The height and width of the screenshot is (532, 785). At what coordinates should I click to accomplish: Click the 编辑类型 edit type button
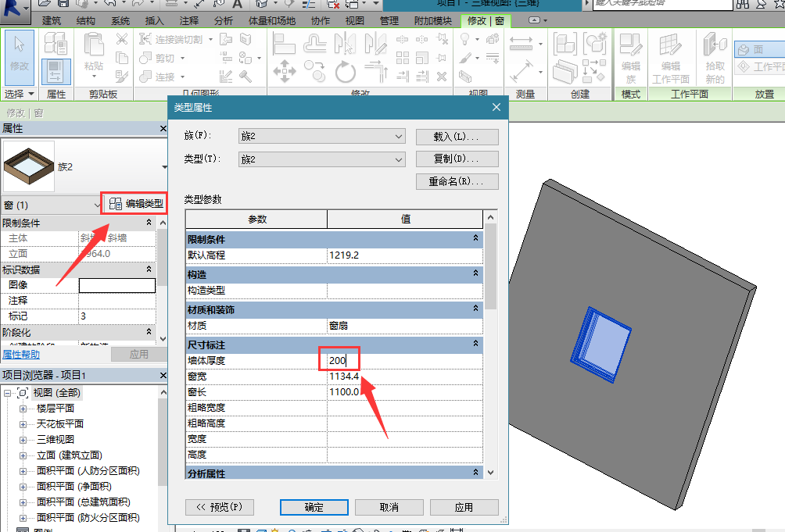[x=136, y=203]
